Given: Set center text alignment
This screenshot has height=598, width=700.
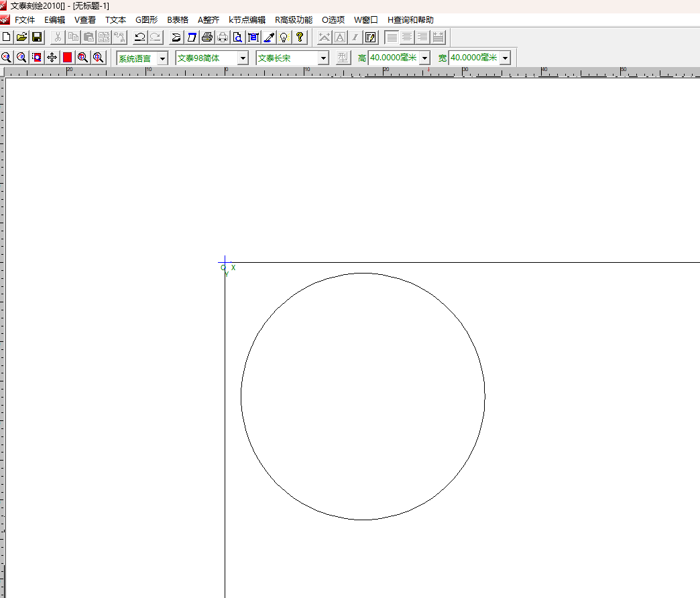Looking at the screenshot, I should pyautogui.click(x=407, y=37).
